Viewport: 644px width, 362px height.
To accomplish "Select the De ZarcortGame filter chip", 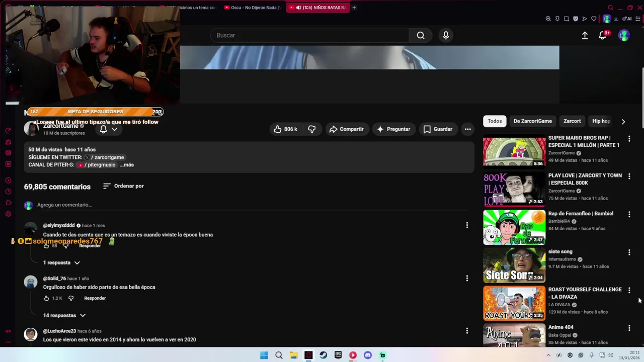I will point(532,121).
